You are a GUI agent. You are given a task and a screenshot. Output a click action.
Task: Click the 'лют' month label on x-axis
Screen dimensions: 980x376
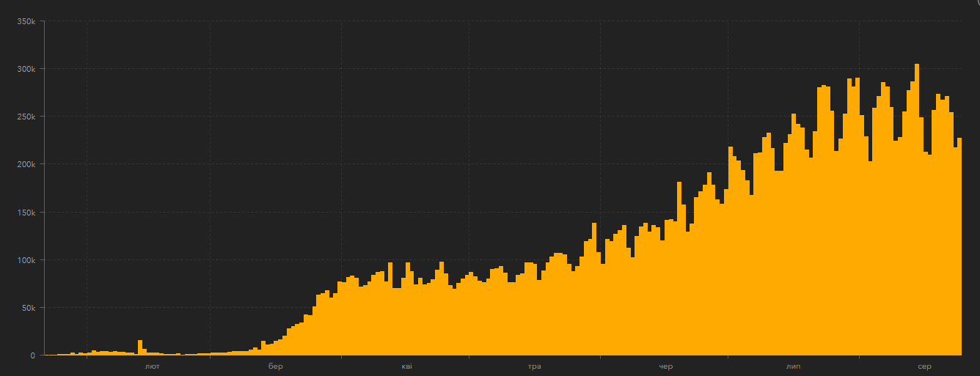pos(153,366)
